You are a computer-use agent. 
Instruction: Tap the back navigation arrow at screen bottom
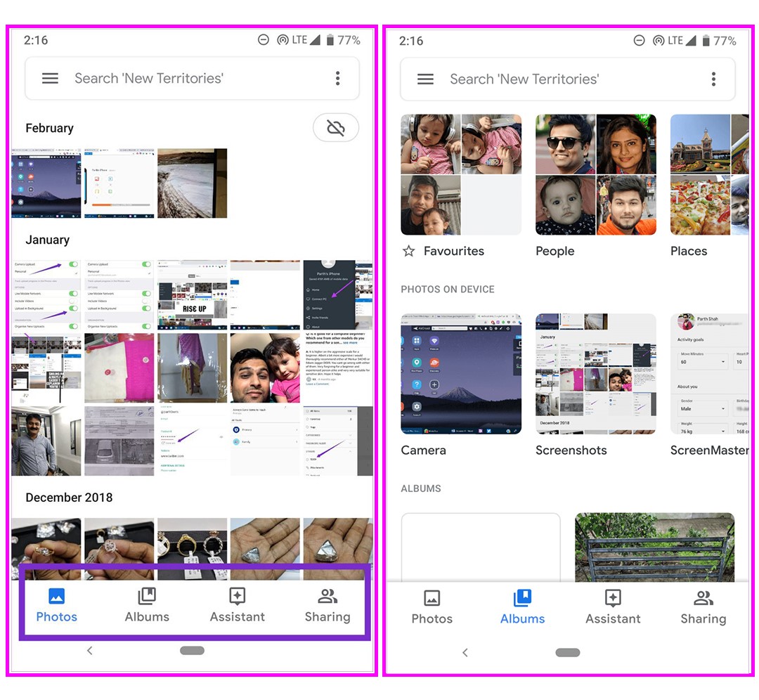89,651
